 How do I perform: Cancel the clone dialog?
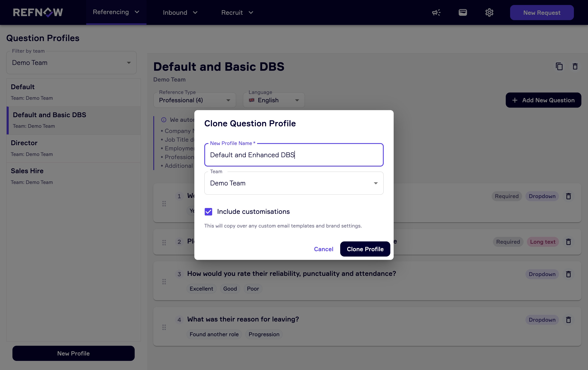pyautogui.click(x=323, y=249)
